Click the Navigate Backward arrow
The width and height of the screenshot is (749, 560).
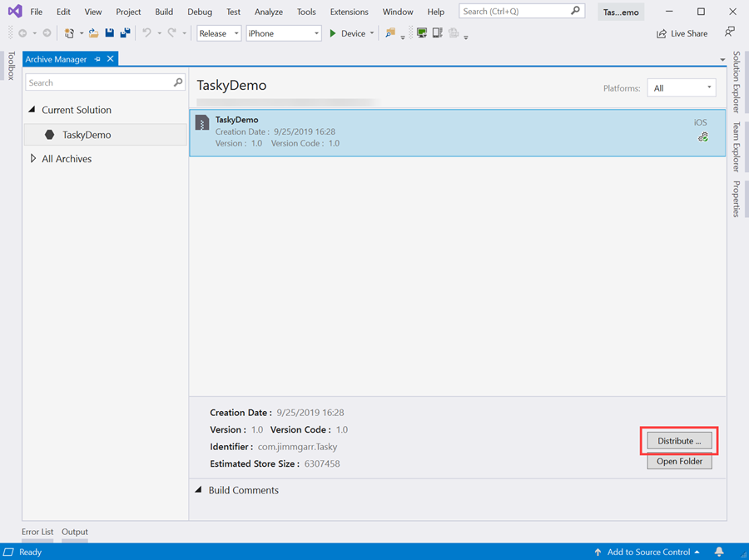[22, 32]
